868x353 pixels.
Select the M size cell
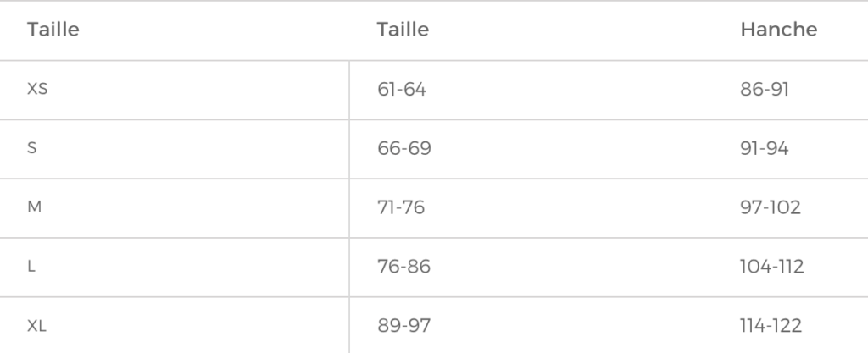point(35,207)
